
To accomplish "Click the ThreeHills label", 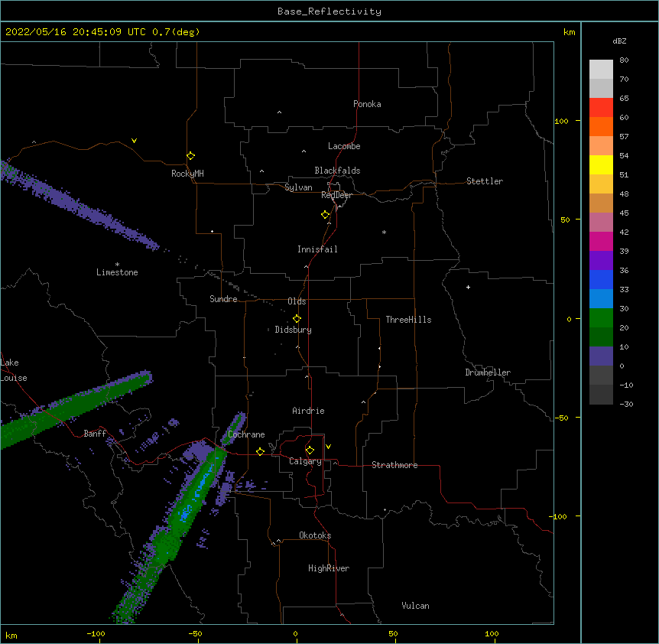I will [x=408, y=320].
